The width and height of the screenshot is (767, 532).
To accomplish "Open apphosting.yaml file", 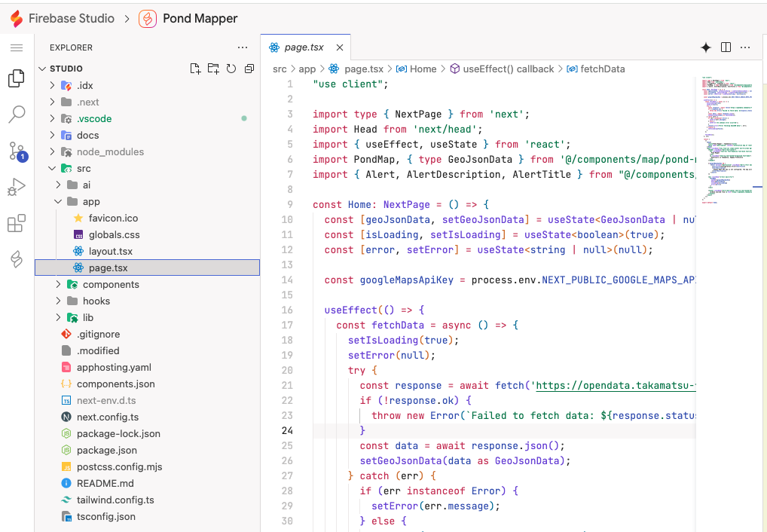I will (147, 368).
